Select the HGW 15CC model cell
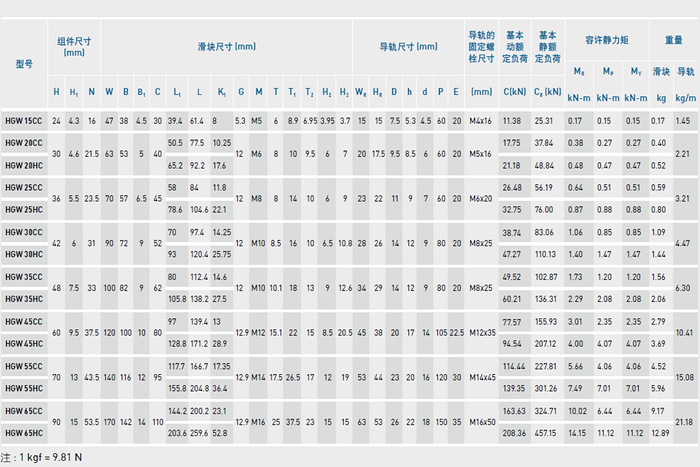This screenshot has width=700, height=467. [24, 121]
